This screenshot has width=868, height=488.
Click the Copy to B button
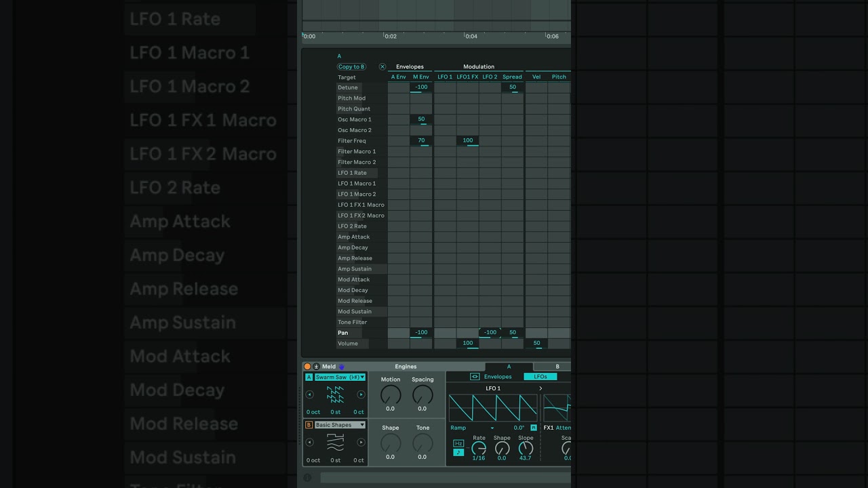click(351, 66)
